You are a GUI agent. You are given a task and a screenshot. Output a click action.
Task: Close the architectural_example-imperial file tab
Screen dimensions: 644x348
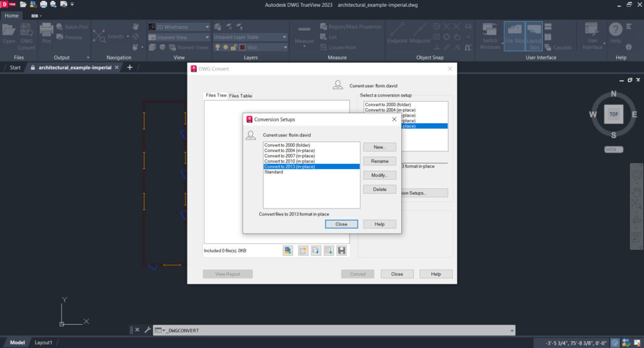116,67
